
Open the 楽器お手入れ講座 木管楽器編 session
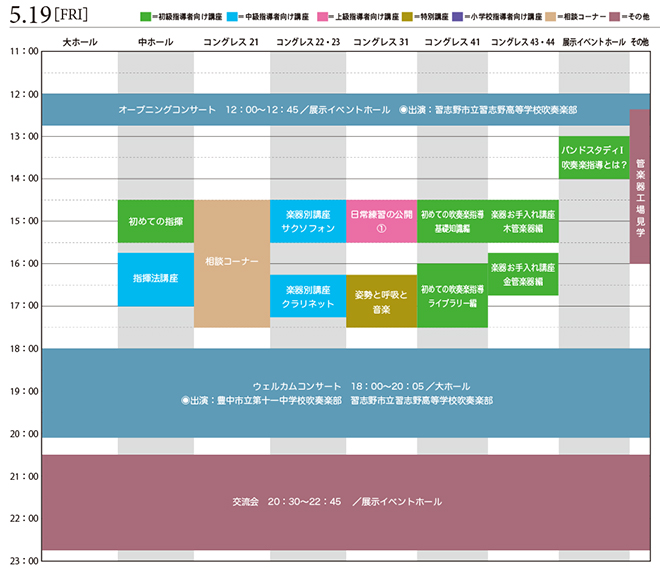[523, 221]
